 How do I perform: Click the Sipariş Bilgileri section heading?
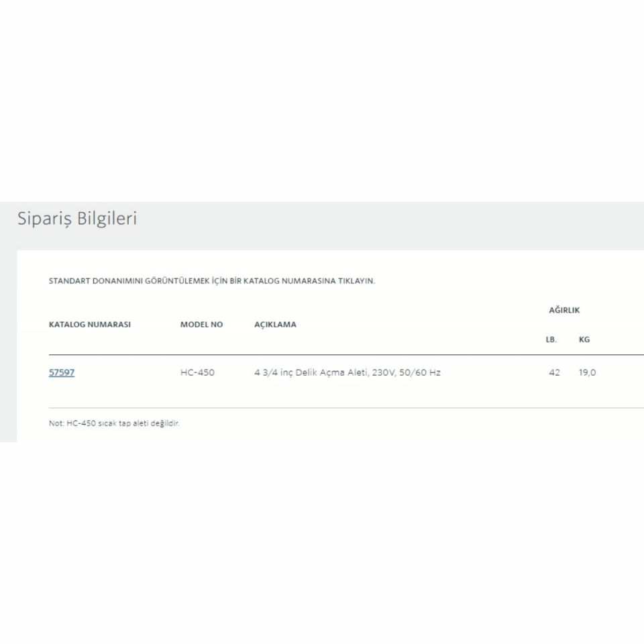tap(77, 219)
